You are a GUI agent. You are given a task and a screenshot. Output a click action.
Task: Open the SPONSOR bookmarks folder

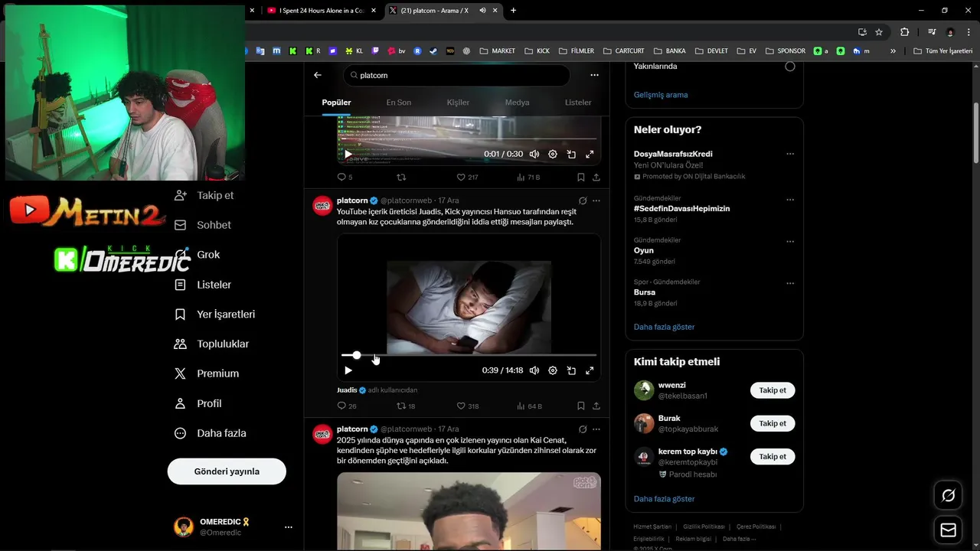786,51
